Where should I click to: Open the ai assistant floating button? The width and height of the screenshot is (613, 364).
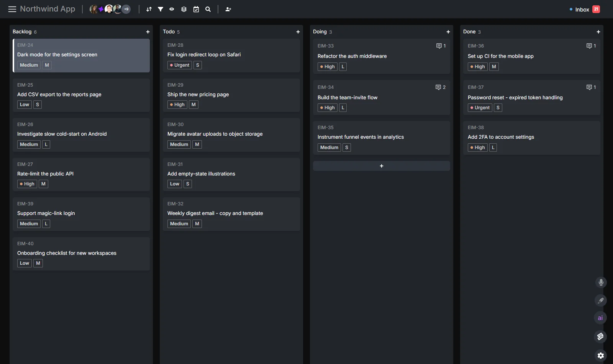pyautogui.click(x=600, y=318)
